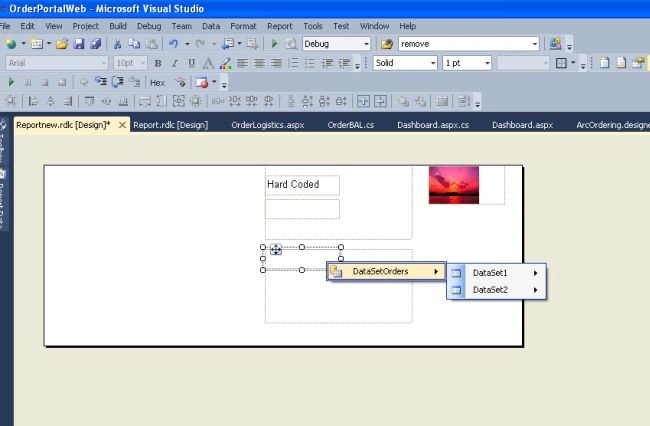The image size is (650, 426).
Task: Open the Help menu
Action: click(x=407, y=26)
